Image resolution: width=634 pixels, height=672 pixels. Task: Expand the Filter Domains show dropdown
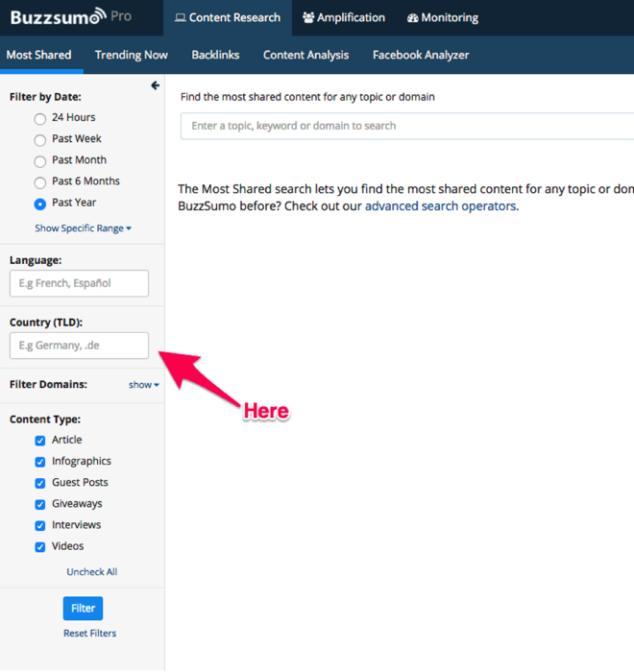pyautogui.click(x=144, y=385)
